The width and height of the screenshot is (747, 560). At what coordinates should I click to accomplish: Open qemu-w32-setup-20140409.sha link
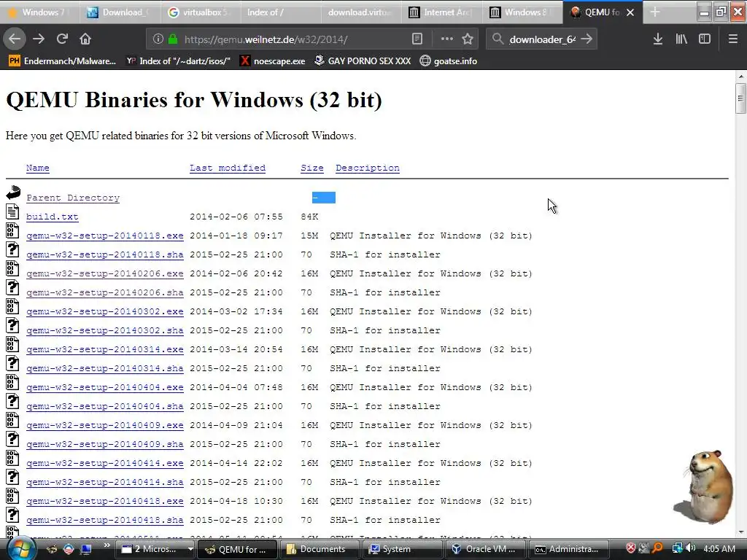click(x=105, y=444)
